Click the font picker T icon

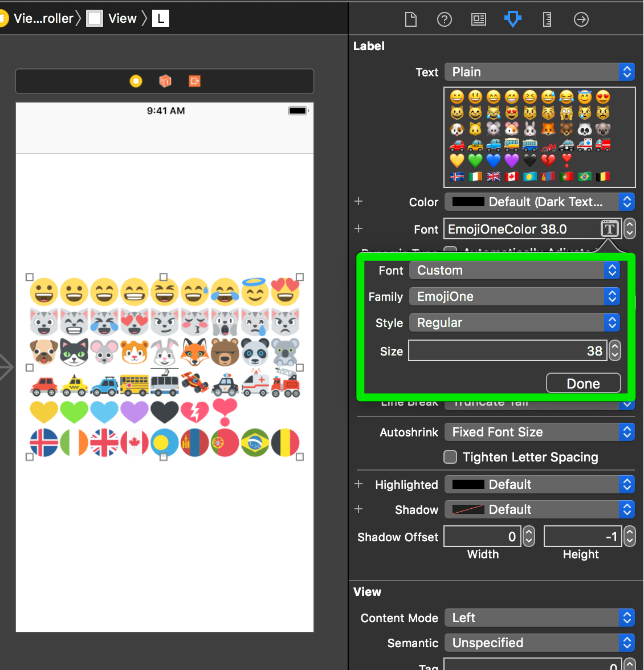(609, 229)
